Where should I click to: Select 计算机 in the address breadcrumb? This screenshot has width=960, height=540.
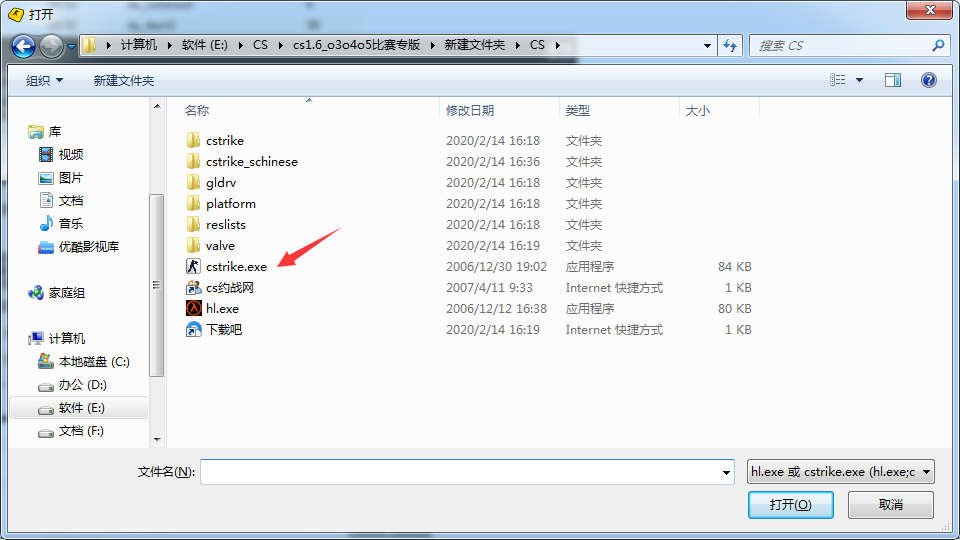point(138,45)
